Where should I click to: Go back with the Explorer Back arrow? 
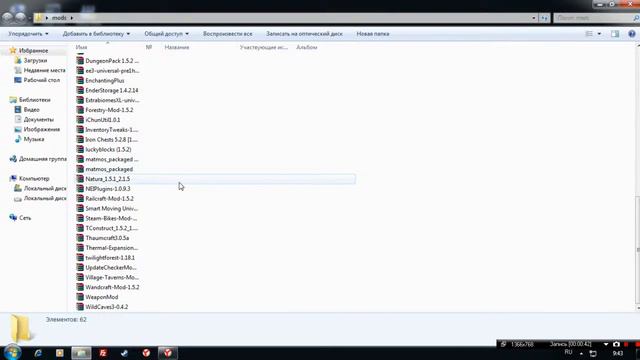coord(8,18)
